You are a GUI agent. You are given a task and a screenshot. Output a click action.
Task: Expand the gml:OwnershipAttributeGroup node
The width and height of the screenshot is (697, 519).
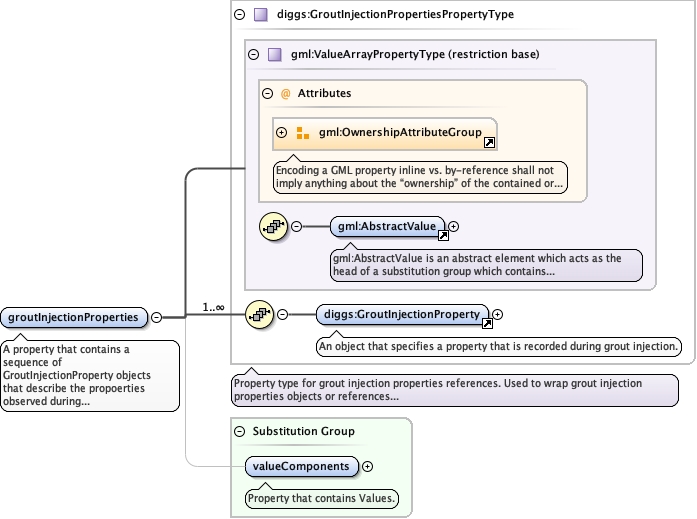[282, 132]
